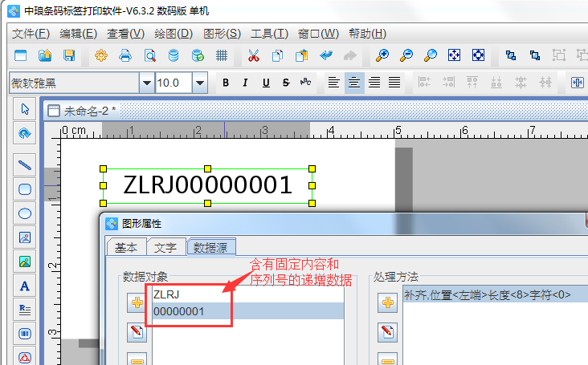This screenshot has height=365, width=588.
Task: Click the Save document icon
Action: click(69, 55)
